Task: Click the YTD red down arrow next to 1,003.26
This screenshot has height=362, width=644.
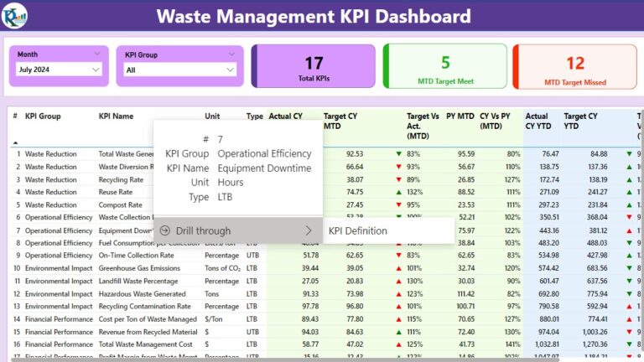Action: tap(629, 332)
